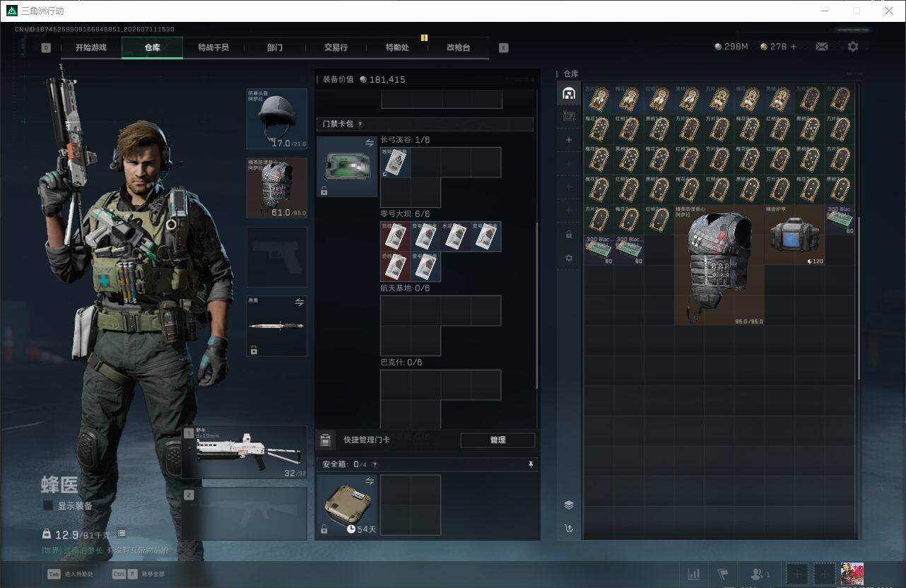Open the 改枪台 tab

pos(458,47)
